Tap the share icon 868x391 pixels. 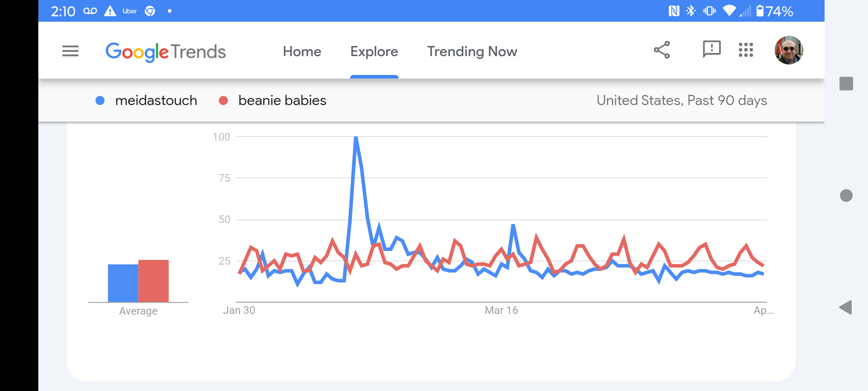pos(662,50)
